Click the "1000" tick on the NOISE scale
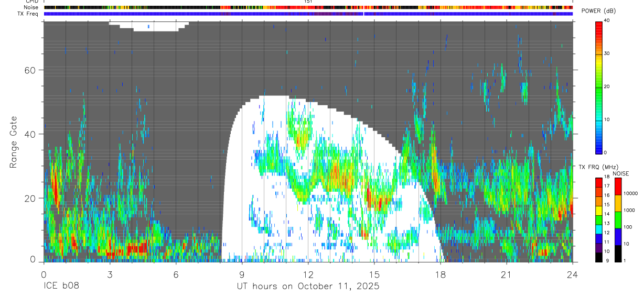The height and width of the screenshot is (297, 644). pyautogui.click(x=629, y=211)
